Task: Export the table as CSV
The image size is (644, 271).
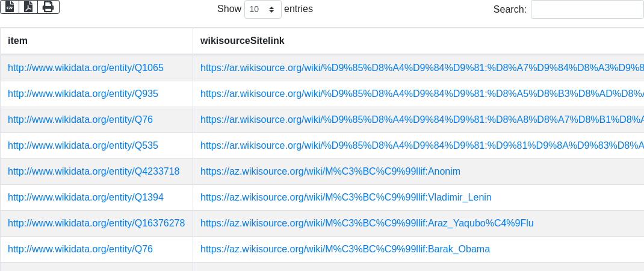Action: 10,7
